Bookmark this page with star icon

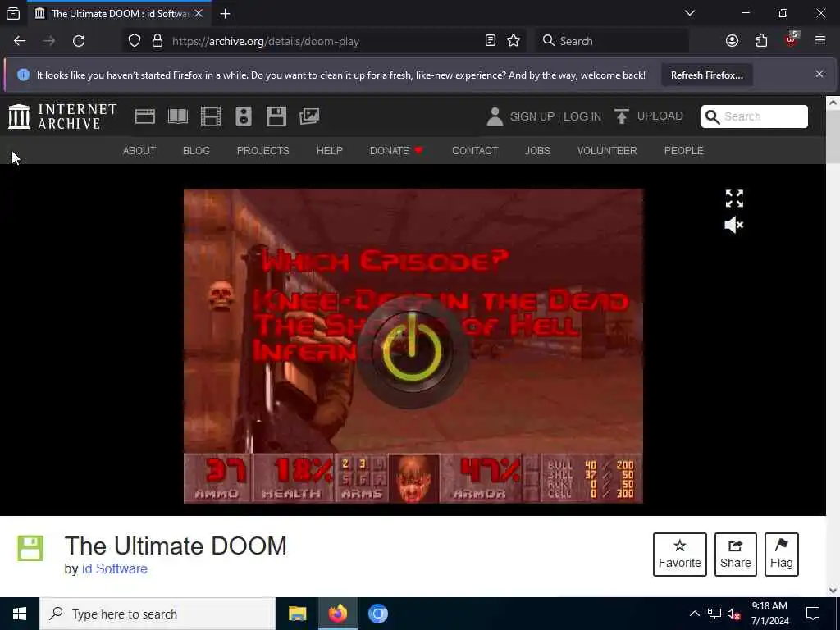[x=514, y=41]
